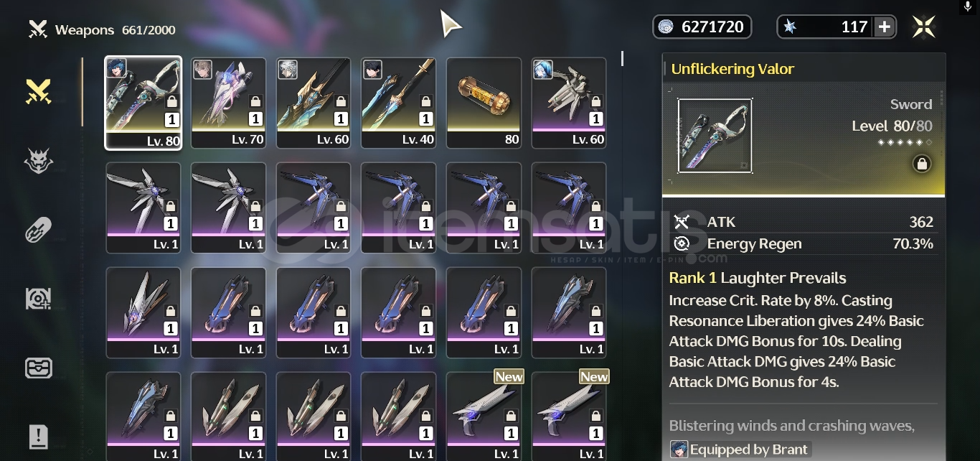Viewport: 980px width, 461px height.
Task: Select the Lv. 80 Unflickering Valor sword
Action: coord(143,103)
